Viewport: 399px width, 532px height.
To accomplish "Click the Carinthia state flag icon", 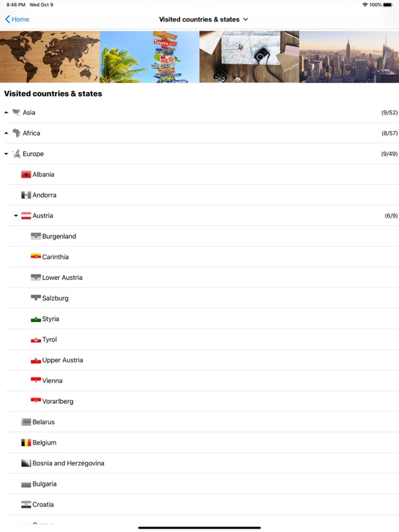I will click(x=35, y=256).
